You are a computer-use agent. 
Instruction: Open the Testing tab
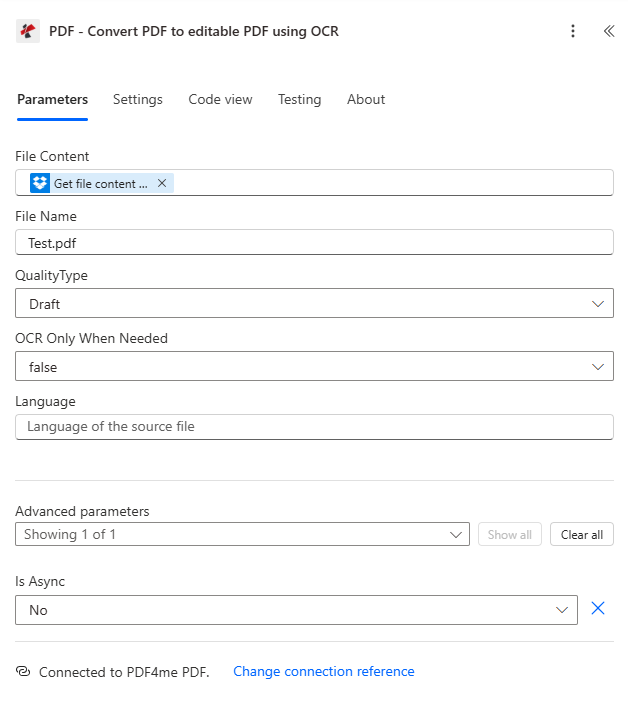click(x=299, y=99)
